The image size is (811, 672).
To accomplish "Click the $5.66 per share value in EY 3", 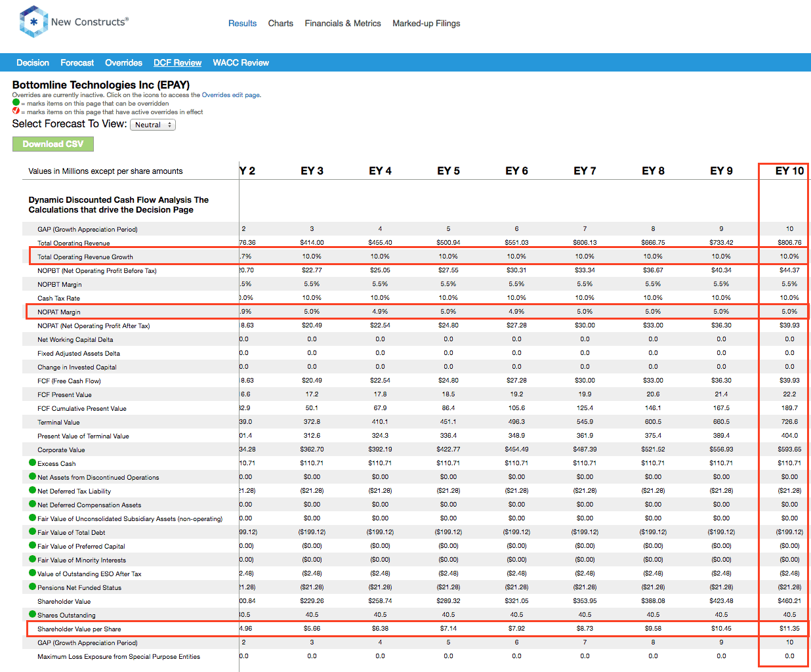I will tap(312, 629).
